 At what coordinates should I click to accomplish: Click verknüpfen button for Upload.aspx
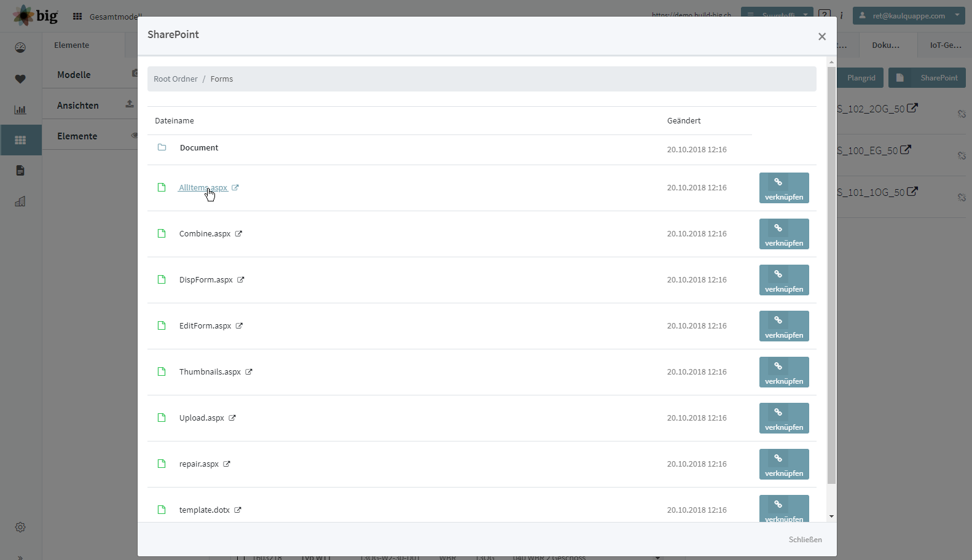tap(784, 418)
